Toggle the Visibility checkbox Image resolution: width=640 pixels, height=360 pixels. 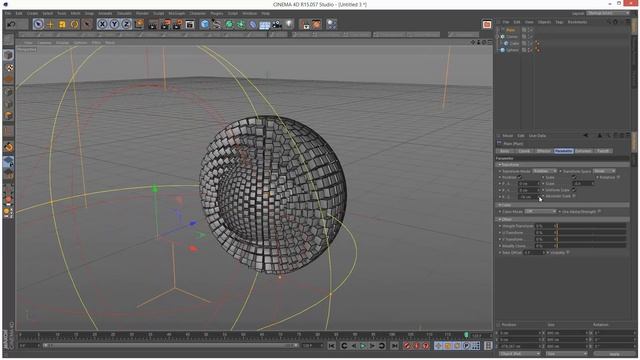coord(568,252)
